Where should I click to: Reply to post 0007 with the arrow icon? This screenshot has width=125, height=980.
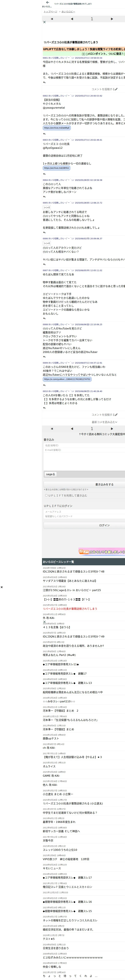tap(44, 319)
